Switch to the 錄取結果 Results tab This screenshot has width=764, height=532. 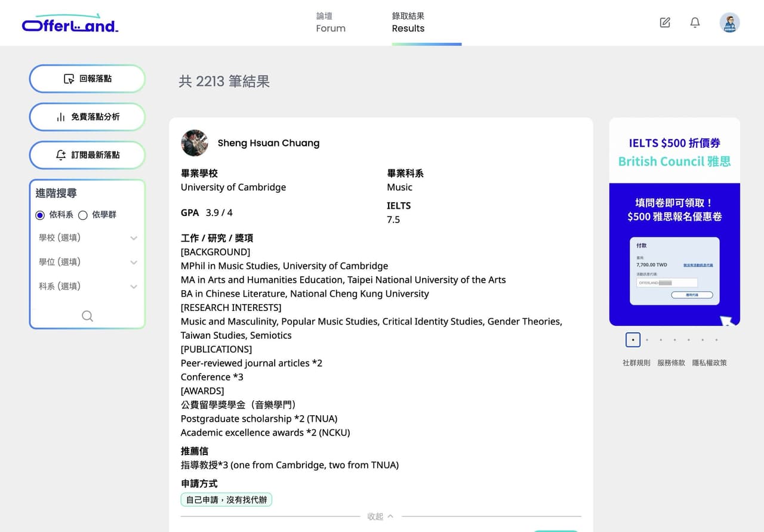[x=408, y=23]
